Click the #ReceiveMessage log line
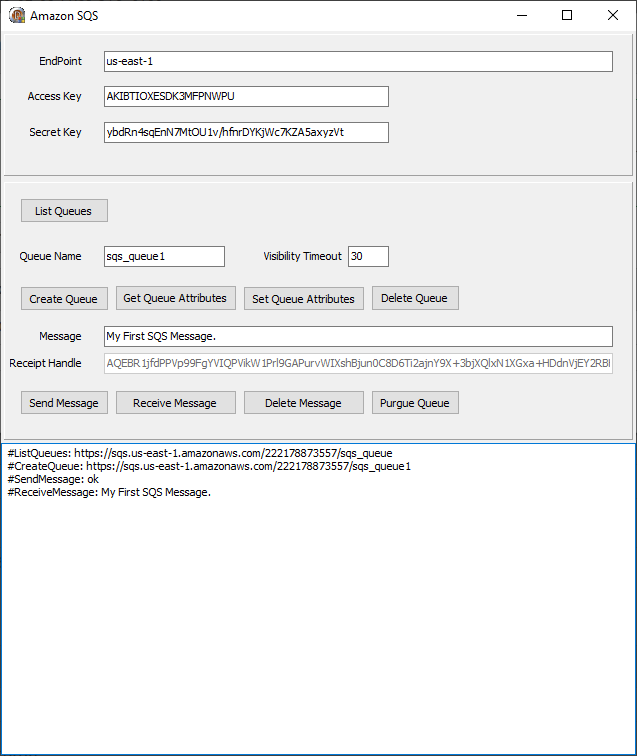 pyautogui.click(x=109, y=492)
